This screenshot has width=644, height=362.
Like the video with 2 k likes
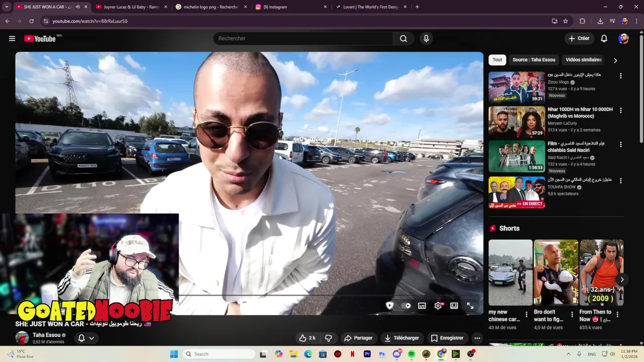click(307, 338)
